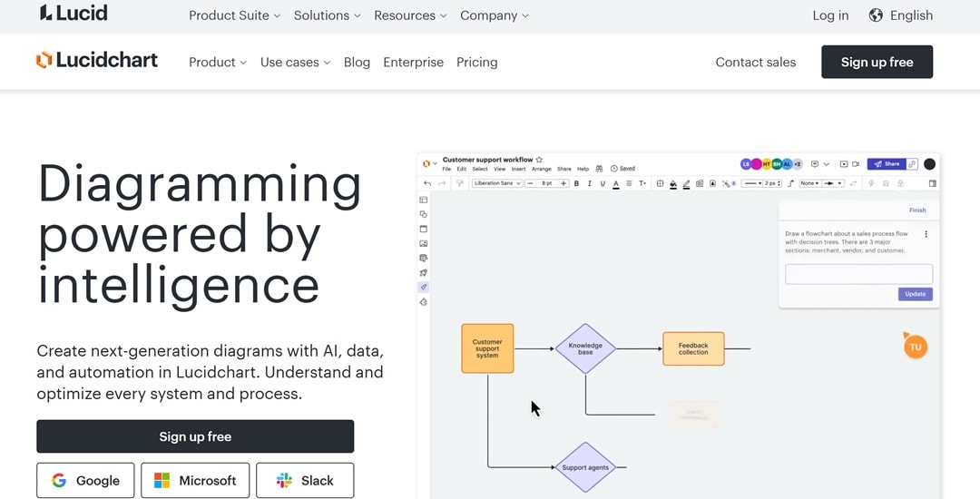
Task: Click the blue Share button in the editor
Action: coord(887,164)
